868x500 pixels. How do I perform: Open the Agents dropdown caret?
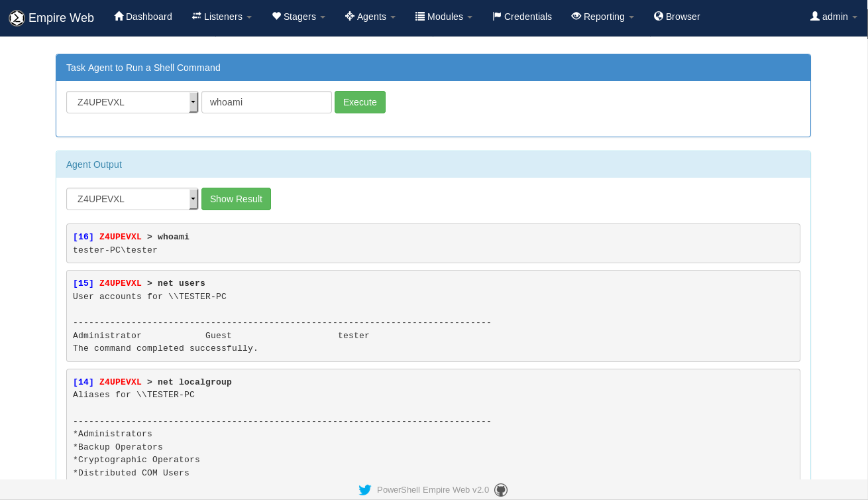click(x=393, y=17)
